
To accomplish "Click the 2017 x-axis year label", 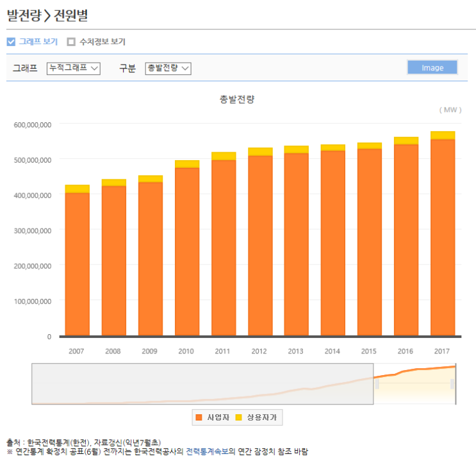I will 441,351.
